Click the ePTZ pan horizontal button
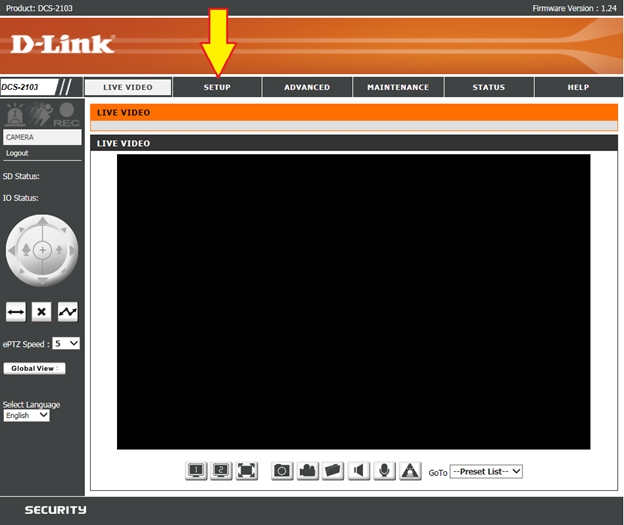Screen dimensions: 624x525 point(16,312)
